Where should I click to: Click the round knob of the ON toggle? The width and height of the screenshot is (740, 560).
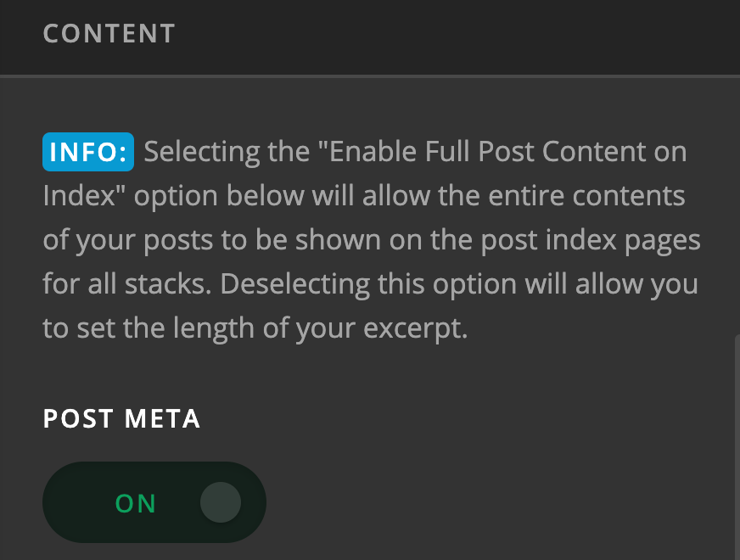coord(221,502)
